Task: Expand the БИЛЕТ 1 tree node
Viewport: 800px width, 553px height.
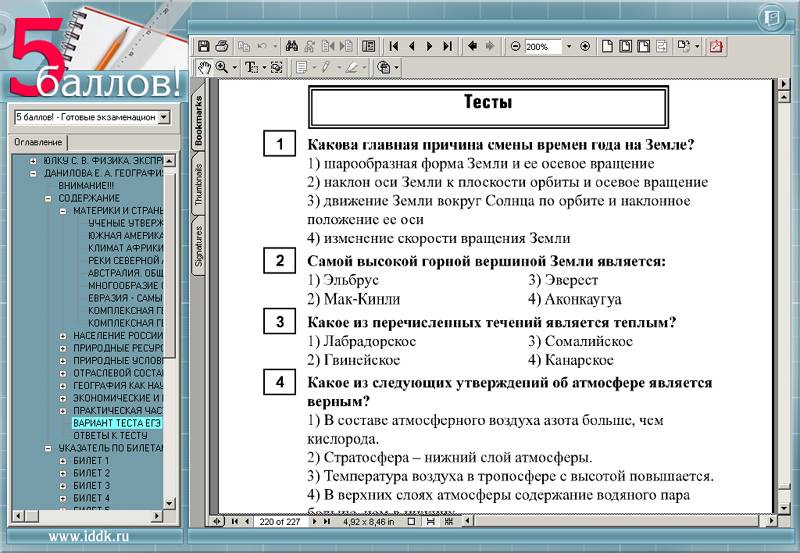Action: click(x=63, y=461)
